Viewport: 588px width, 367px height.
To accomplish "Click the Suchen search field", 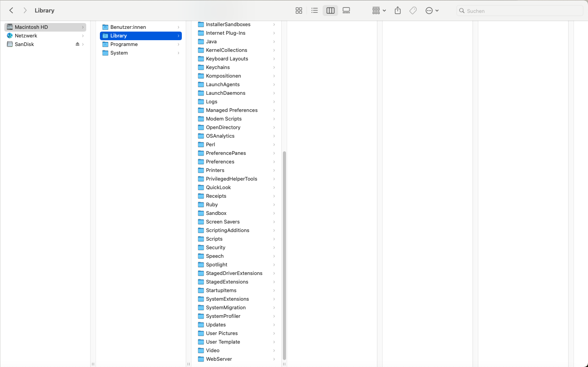I will click(x=520, y=11).
